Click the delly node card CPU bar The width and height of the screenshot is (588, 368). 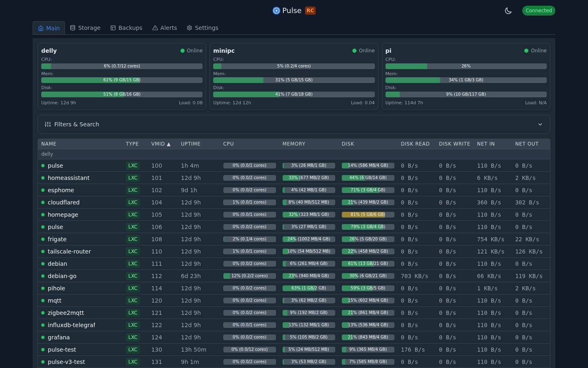[x=122, y=66]
